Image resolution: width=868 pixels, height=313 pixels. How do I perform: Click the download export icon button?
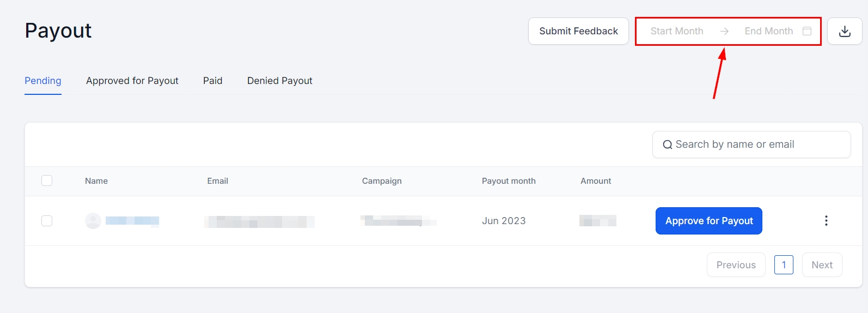845,31
